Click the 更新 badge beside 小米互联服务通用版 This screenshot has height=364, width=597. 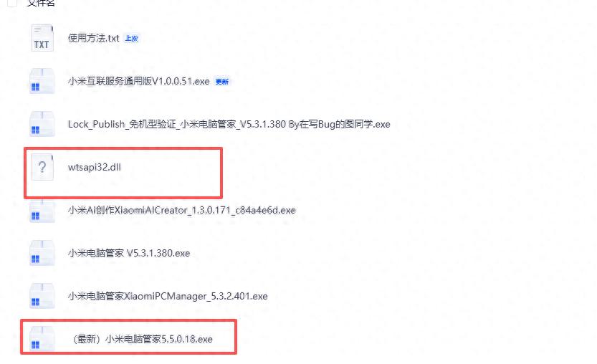click(222, 82)
